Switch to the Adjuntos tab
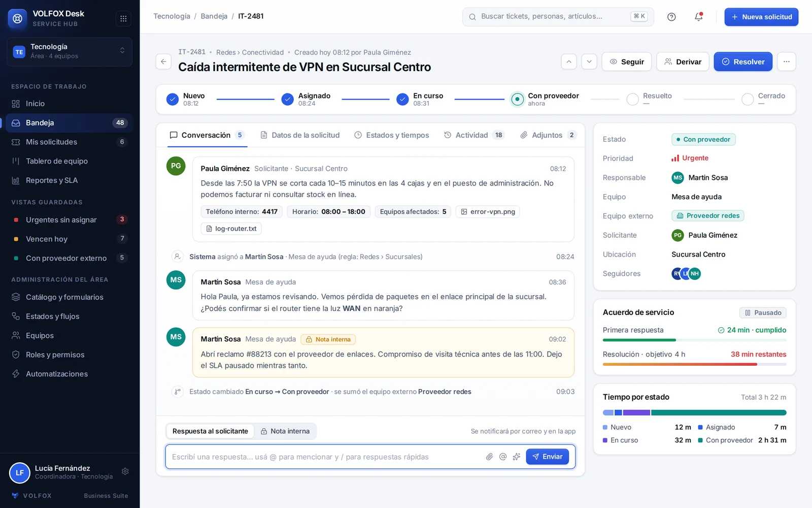Viewport: 812px width, 508px height. click(x=548, y=135)
